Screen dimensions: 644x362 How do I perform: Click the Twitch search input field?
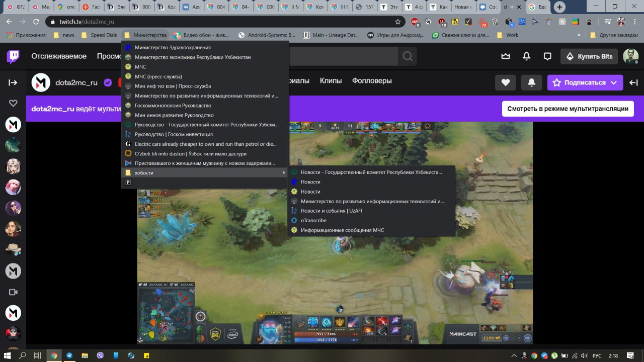pyautogui.click(x=344, y=56)
